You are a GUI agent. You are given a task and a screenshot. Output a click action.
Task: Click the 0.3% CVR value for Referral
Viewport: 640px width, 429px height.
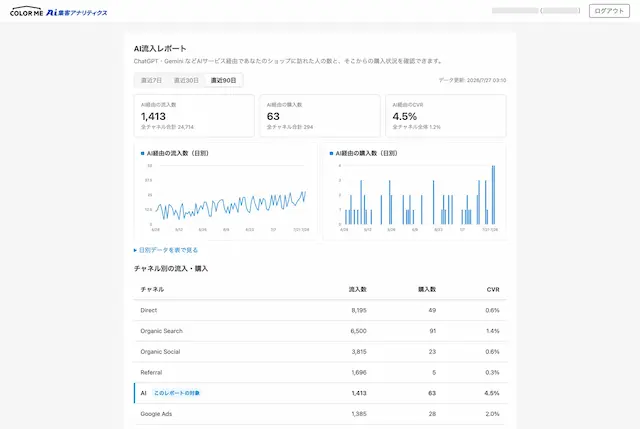pos(492,372)
